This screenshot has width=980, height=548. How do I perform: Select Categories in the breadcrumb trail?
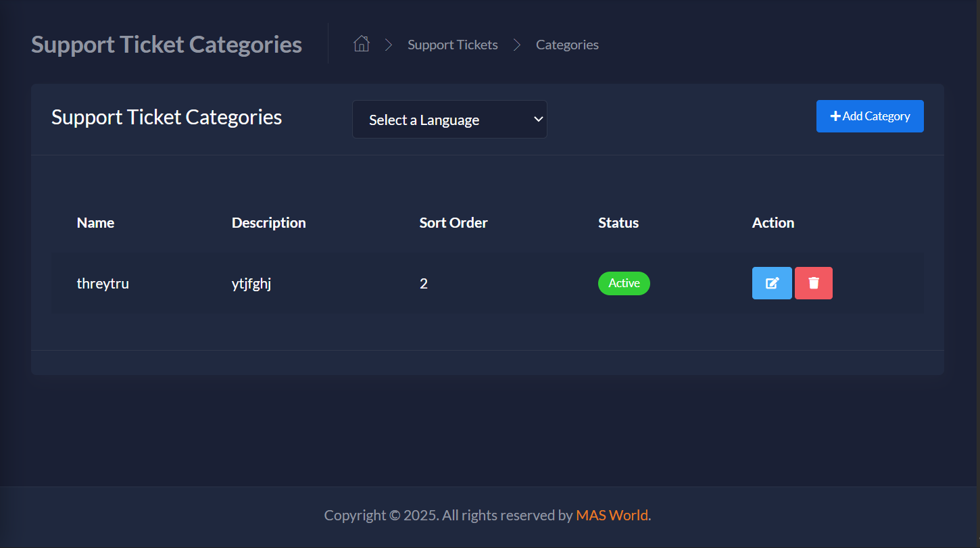(567, 45)
